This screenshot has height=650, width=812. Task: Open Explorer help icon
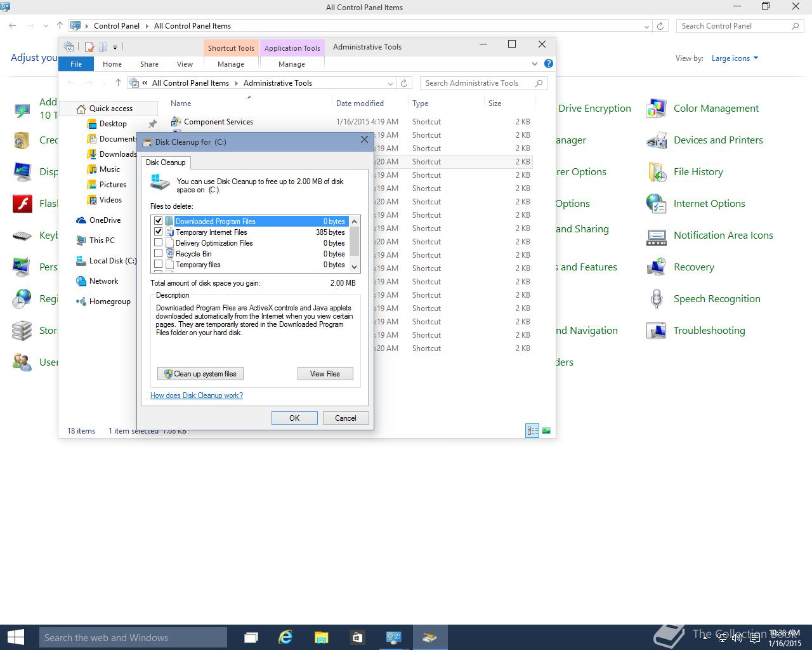pos(549,63)
